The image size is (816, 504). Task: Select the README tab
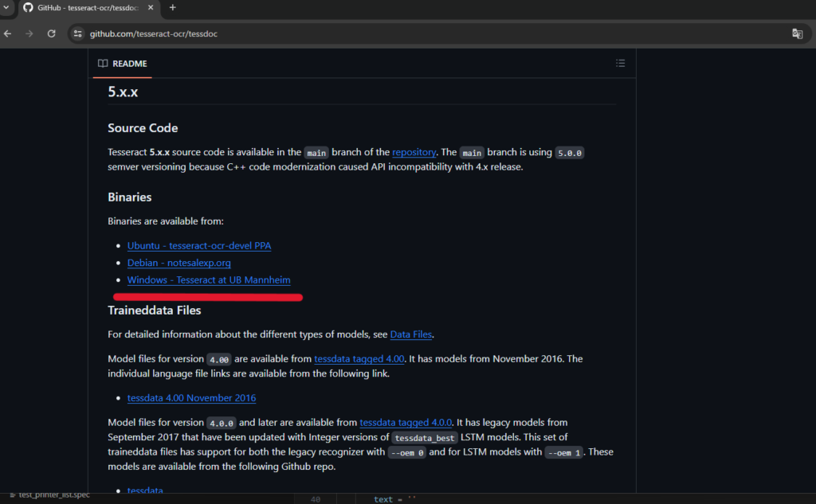(x=123, y=64)
